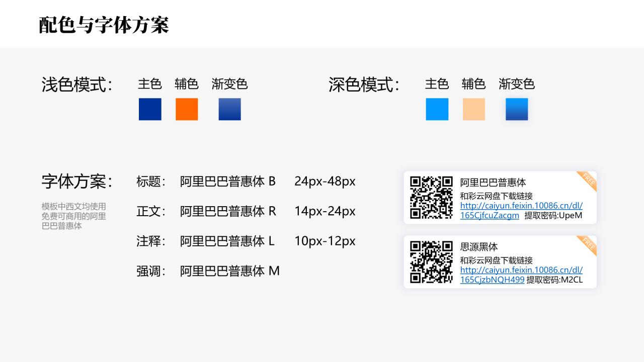Click the 字体方案 heading
Screen dimensions: 644x362
pos(75,182)
